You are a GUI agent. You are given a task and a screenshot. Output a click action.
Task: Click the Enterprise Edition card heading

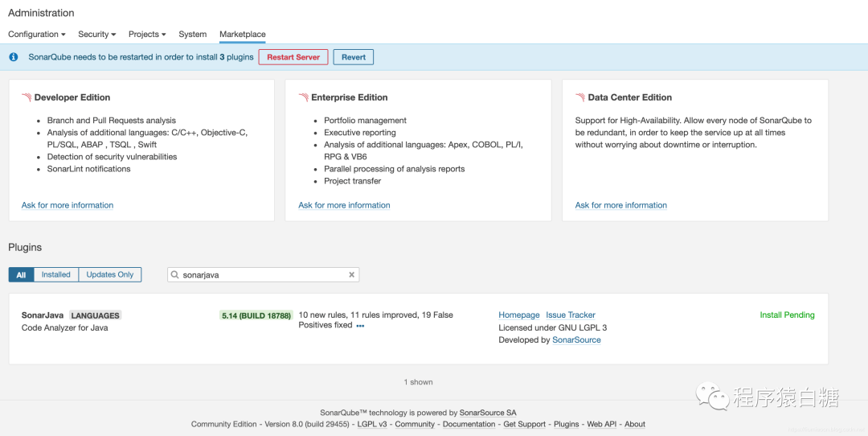coord(350,97)
